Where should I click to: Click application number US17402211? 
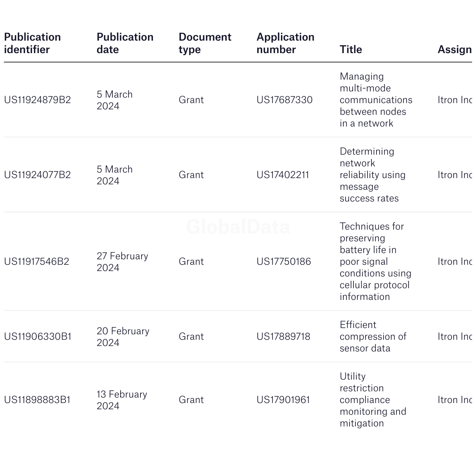[x=283, y=175]
